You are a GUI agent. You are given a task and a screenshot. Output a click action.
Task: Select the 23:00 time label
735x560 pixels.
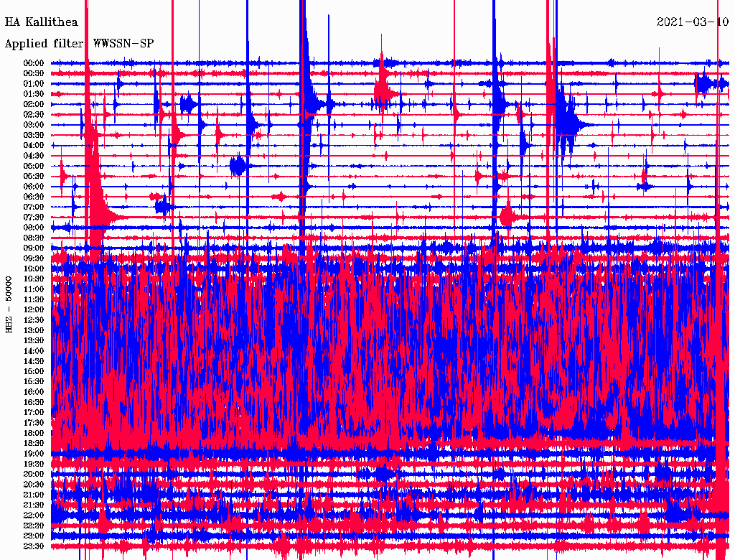point(34,536)
